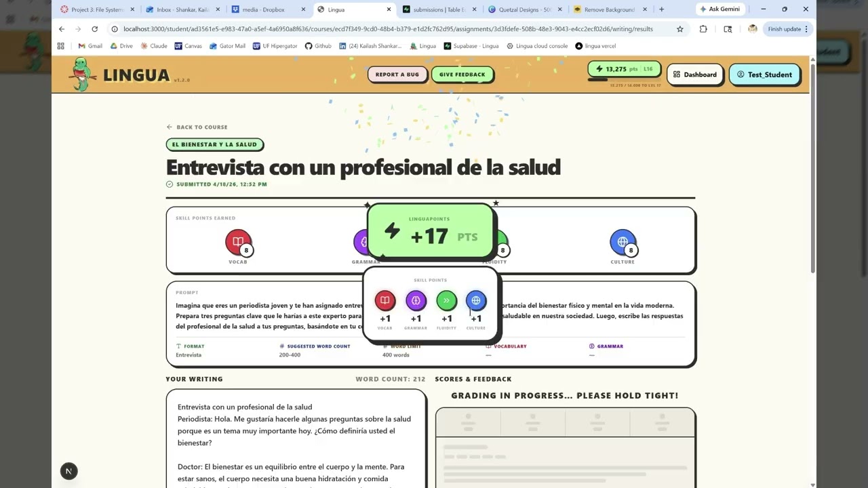This screenshot has width=868, height=488.
Task: Bookmark this page with the star icon
Action: pos(679,29)
